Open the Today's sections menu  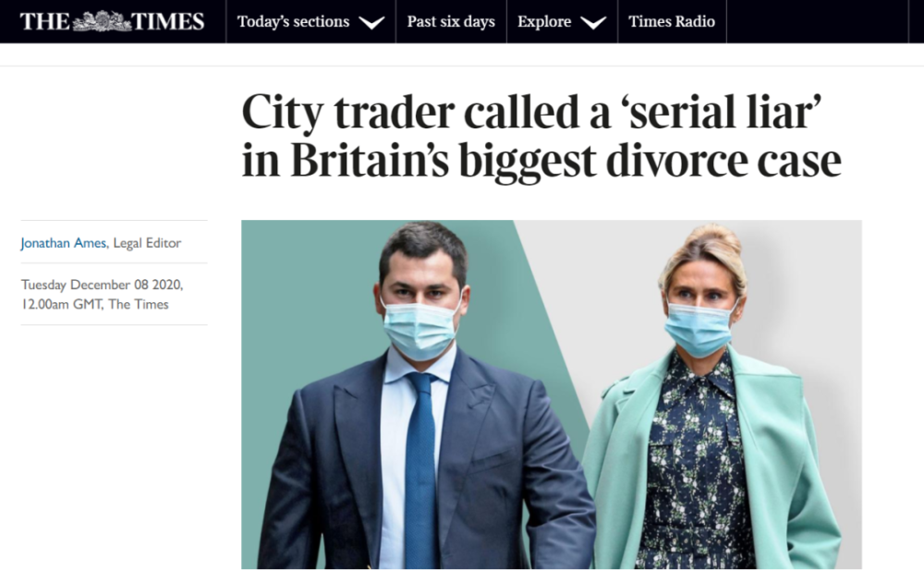(x=293, y=21)
